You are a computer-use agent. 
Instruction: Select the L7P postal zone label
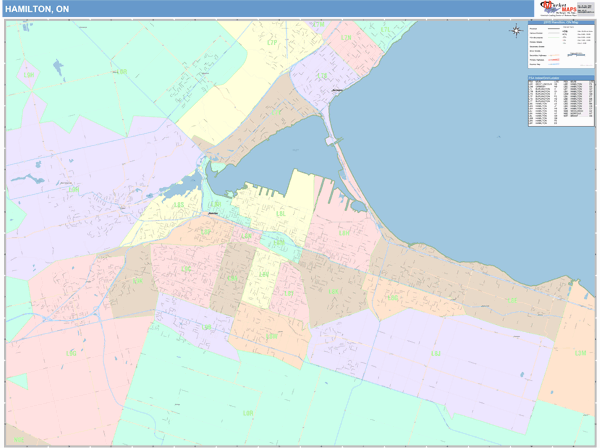click(x=272, y=43)
